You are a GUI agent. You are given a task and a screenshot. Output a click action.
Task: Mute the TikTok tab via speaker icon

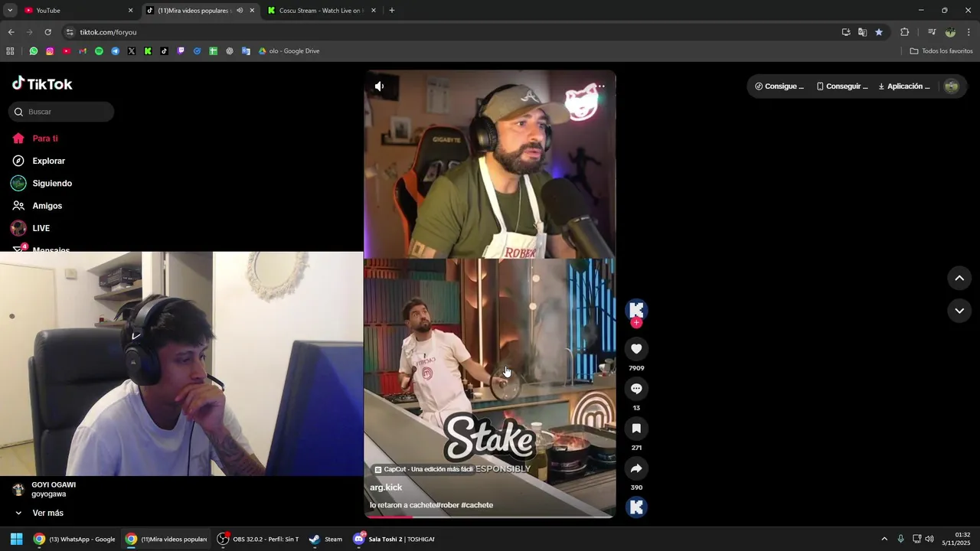coord(240,11)
